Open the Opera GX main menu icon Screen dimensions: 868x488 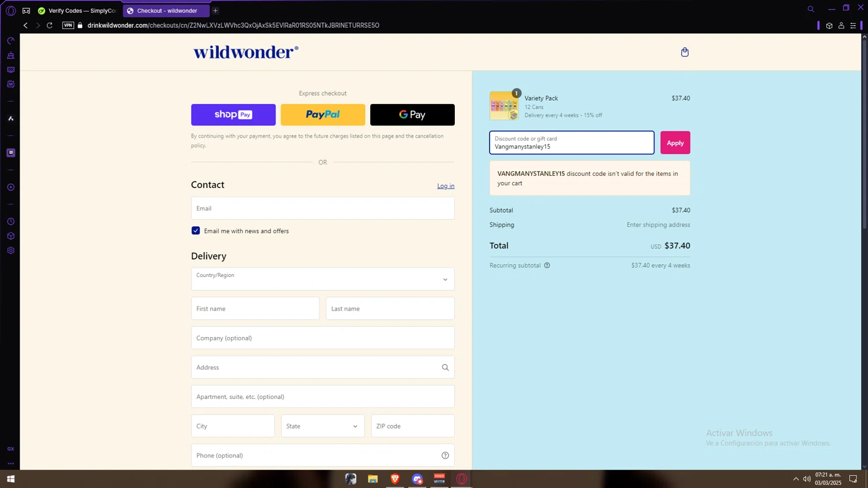(x=10, y=10)
